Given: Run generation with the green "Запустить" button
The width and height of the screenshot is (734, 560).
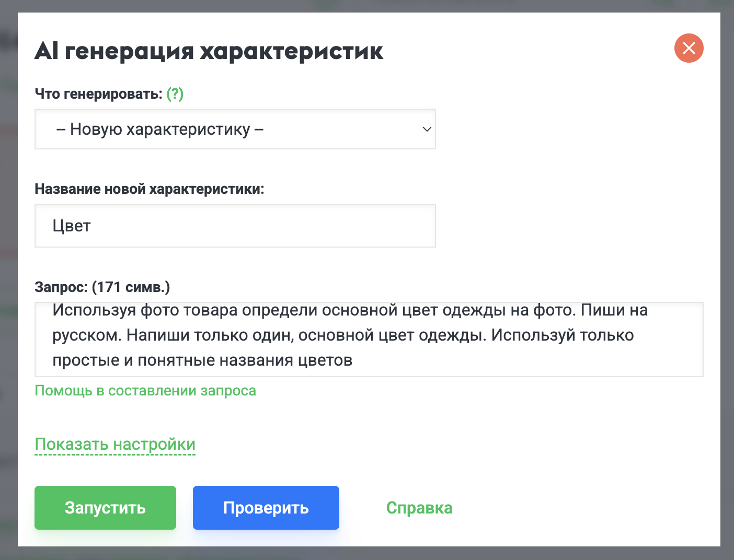Looking at the screenshot, I should click(x=105, y=507).
